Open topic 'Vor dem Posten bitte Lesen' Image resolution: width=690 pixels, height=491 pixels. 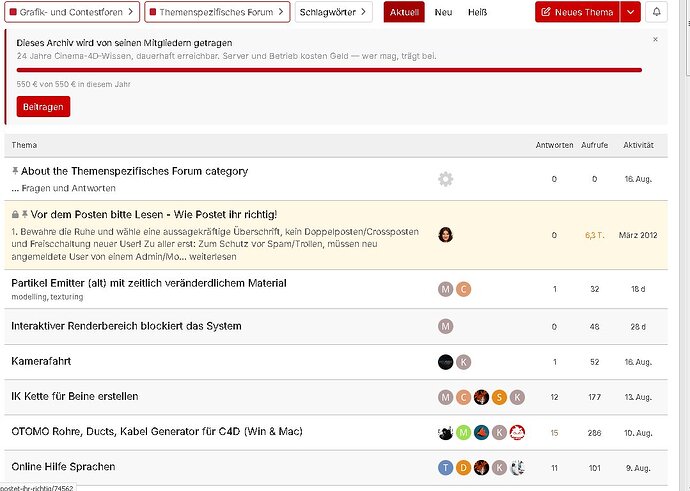(154, 214)
